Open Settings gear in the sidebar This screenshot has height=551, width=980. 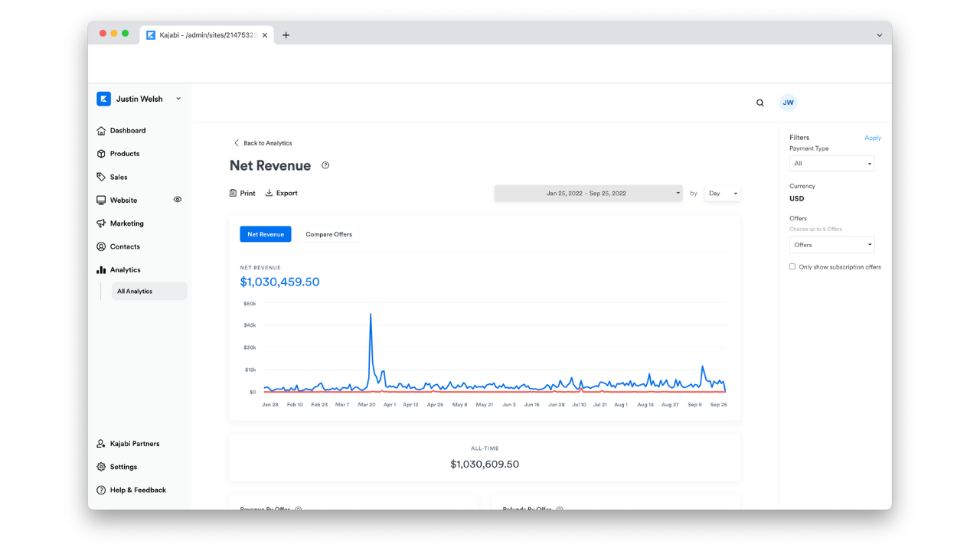point(101,467)
